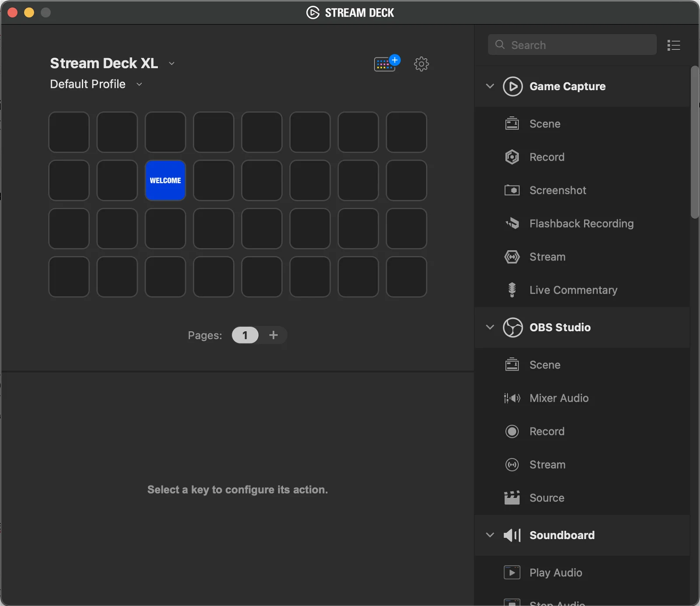
Task: Collapse the Game Capture section chevron
Action: (490, 86)
